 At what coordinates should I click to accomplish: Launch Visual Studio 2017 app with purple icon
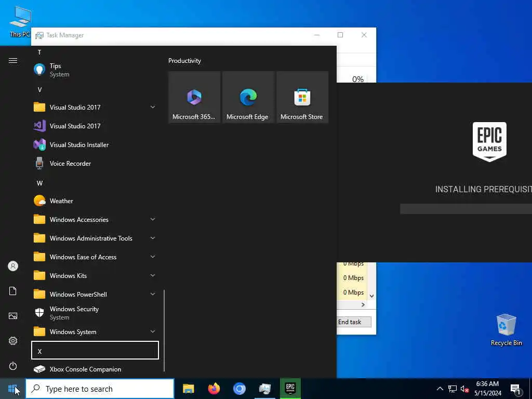click(95, 126)
